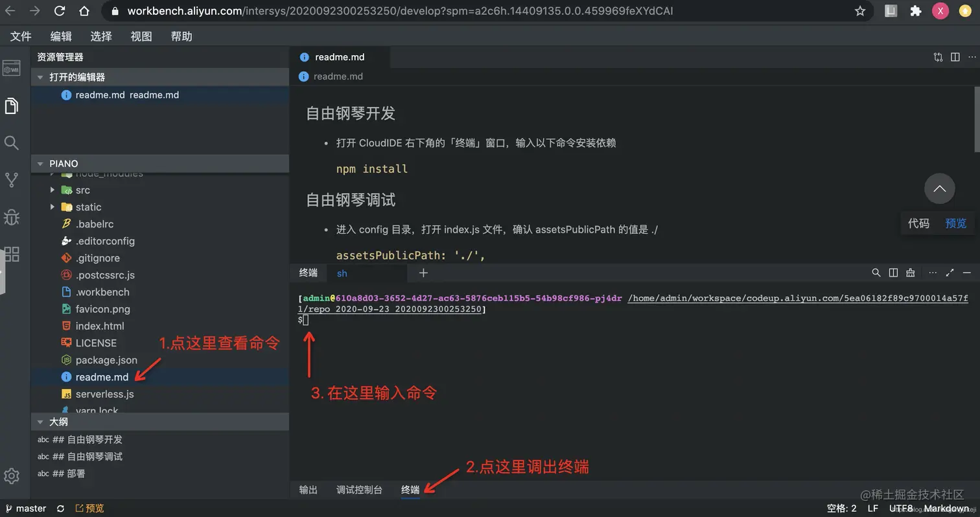Toggle the 代码 view option
This screenshot has height=517, width=980.
pos(918,223)
